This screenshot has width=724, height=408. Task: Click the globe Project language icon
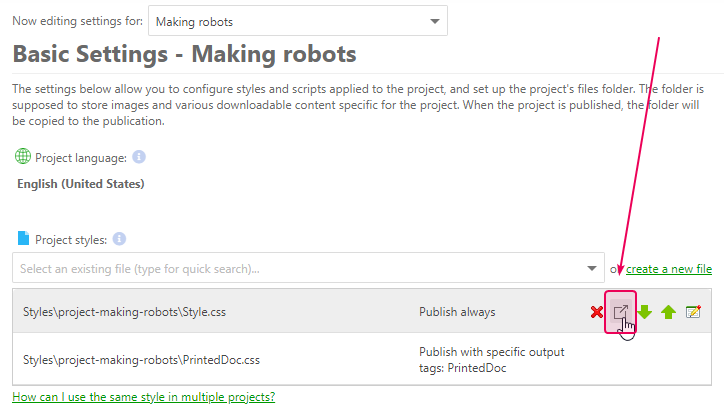coord(23,156)
